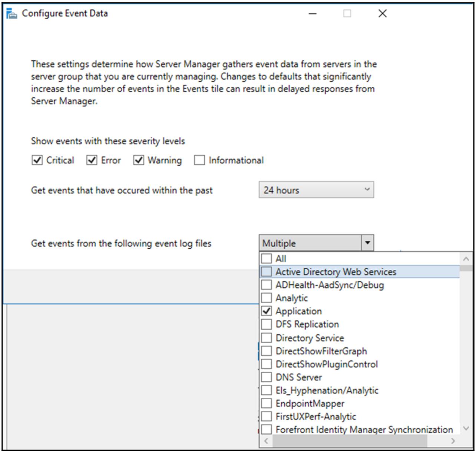Tick the Directory Service log option
The width and height of the screenshot is (476, 452).
point(267,338)
